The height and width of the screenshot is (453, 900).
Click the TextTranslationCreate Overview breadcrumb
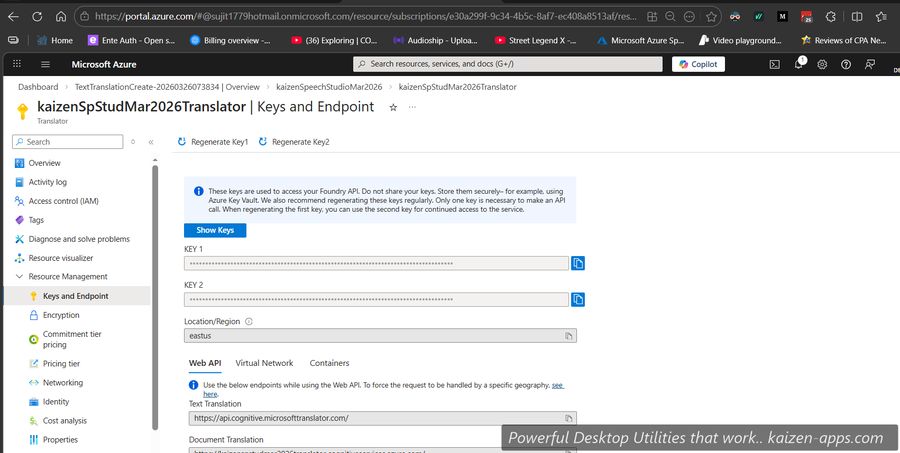(x=167, y=87)
